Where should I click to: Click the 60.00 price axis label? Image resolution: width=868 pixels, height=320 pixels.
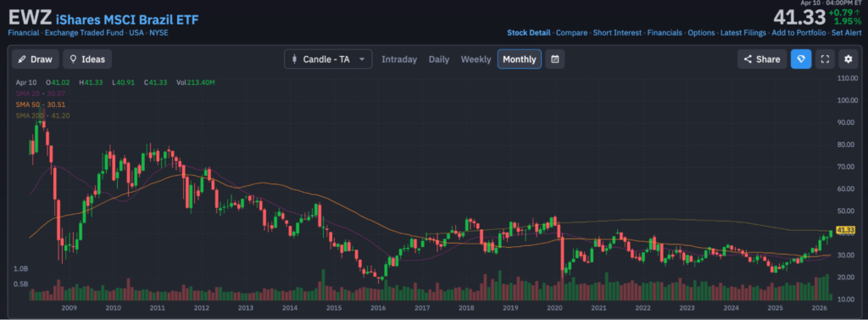tap(847, 188)
